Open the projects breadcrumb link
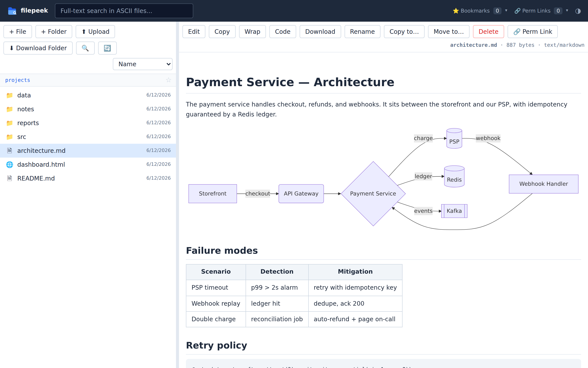The width and height of the screenshot is (588, 368). [x=18, y=80]
